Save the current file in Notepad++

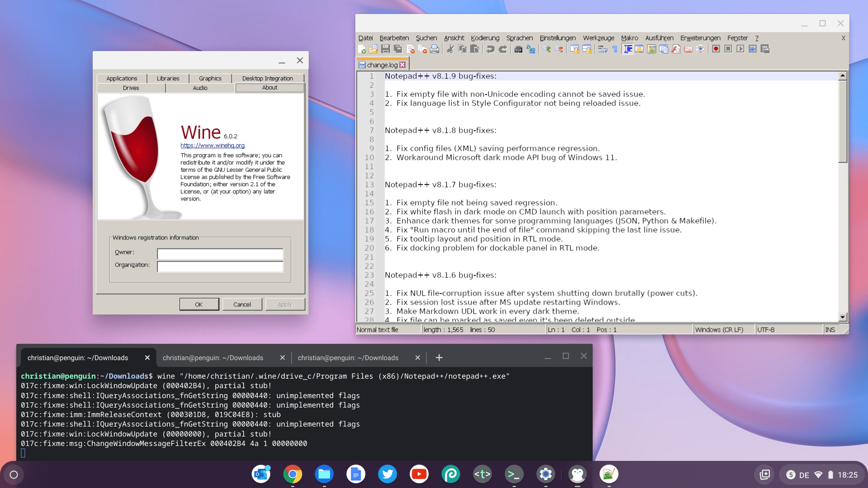click(x=385, y=49)
